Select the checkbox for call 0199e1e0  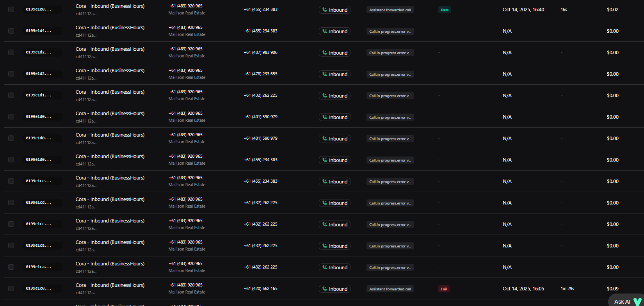[x=11, y=9]
